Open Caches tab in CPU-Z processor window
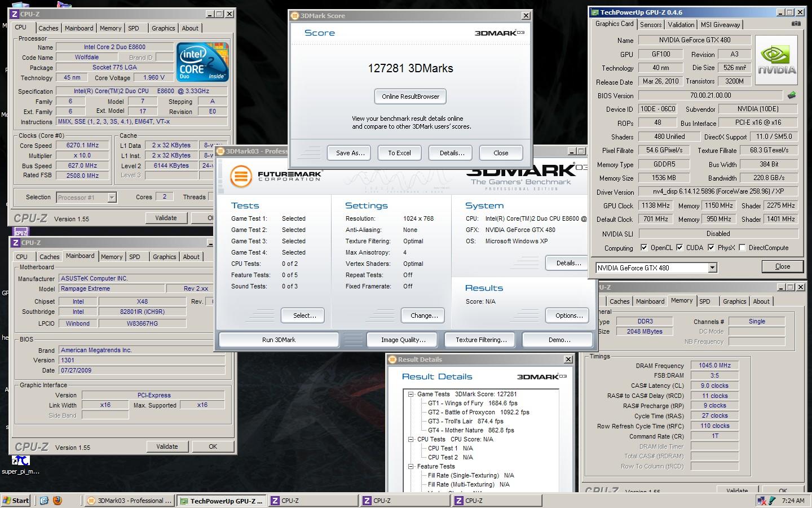Screen dimensions: 812x508 (x=48, y=28)
